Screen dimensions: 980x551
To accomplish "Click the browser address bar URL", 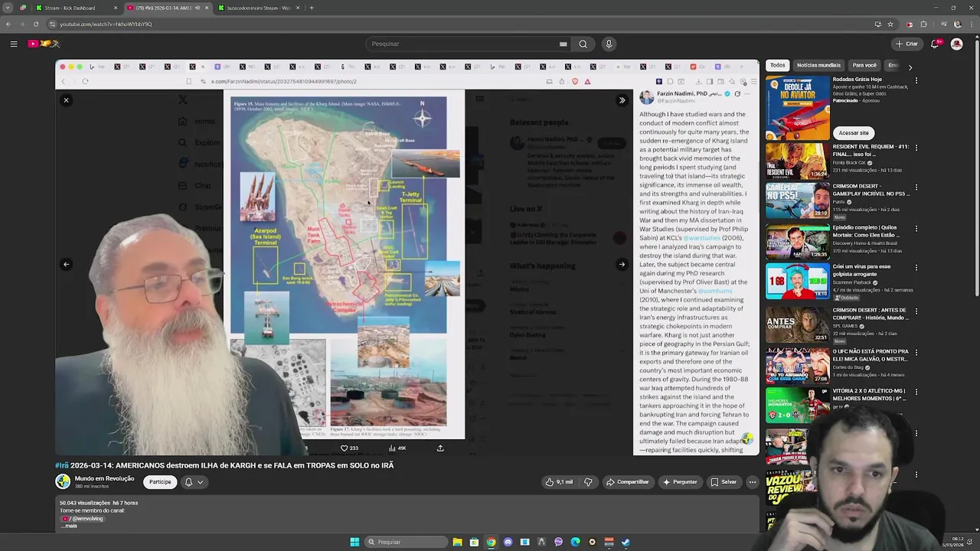I will 106,24.
